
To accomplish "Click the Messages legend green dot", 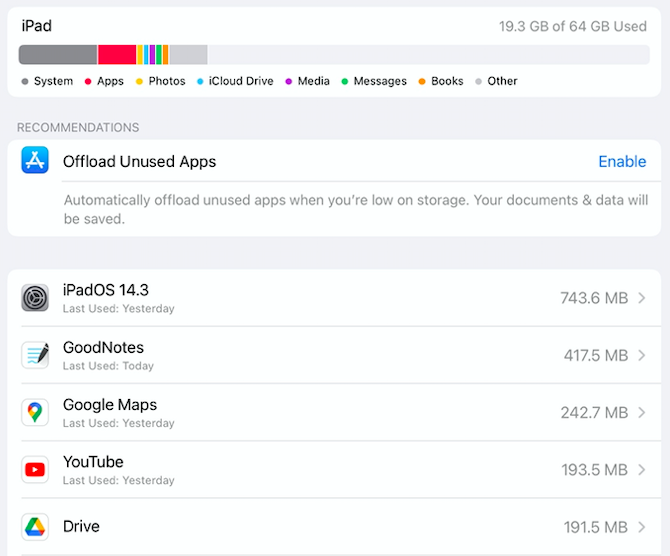I will [345, 81].
